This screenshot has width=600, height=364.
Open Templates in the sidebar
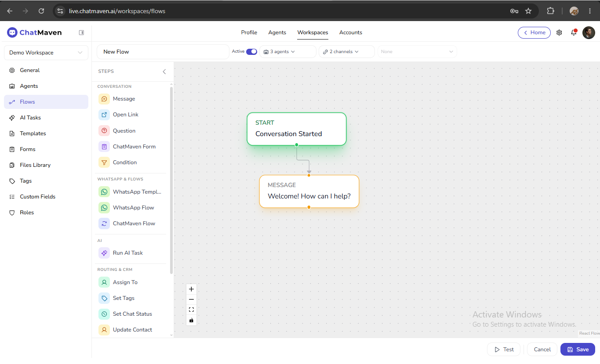[x=46, y=133]
